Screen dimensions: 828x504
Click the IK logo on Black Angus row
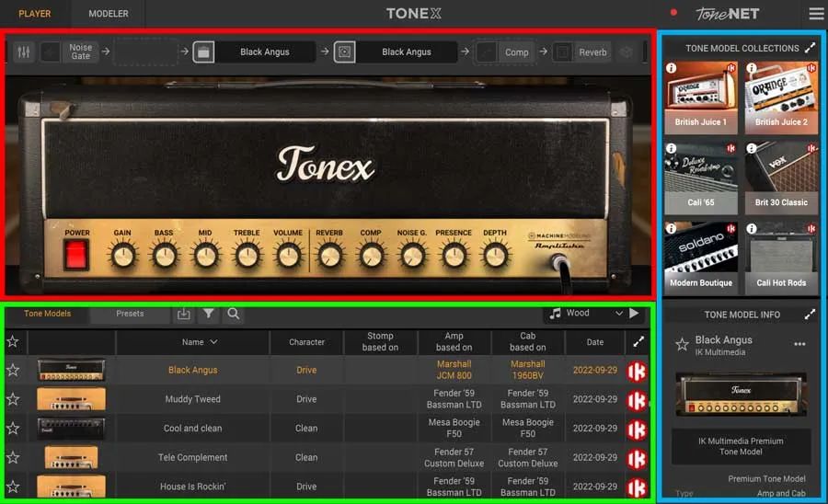(637, 371)
